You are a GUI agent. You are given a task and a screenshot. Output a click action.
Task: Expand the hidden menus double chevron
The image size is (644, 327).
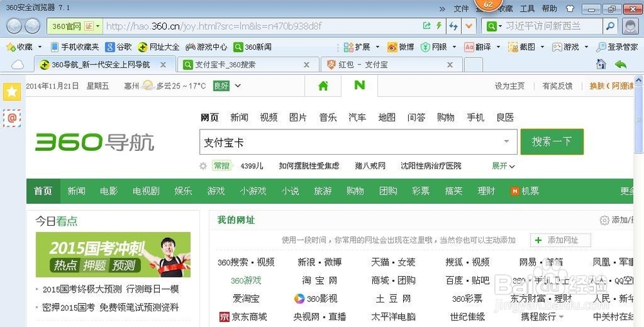click(x=442, y=8)
